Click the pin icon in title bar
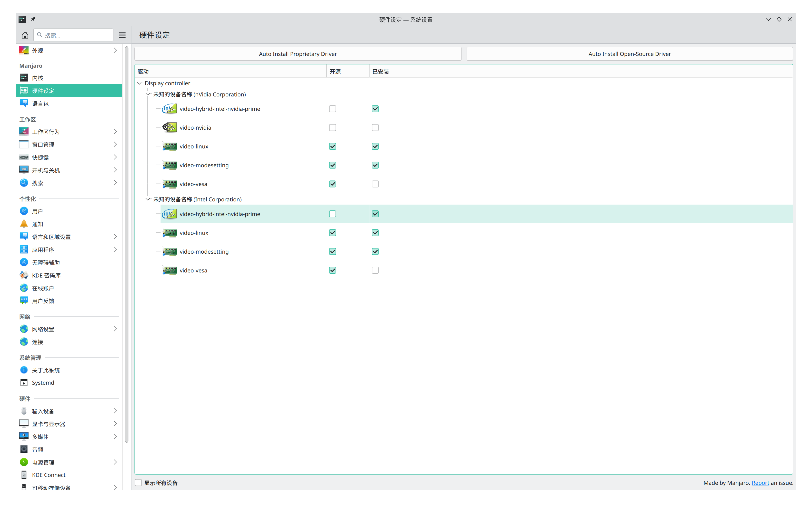Image resolution: width=812 pixels, height=509 pixels. [x=33, y=19]
